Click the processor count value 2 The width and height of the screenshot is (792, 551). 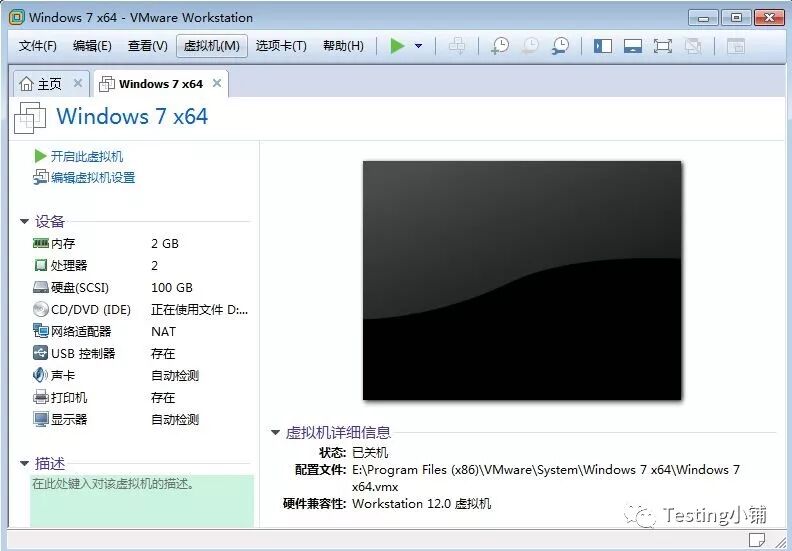pyautogui.click(x=155, y=265)
